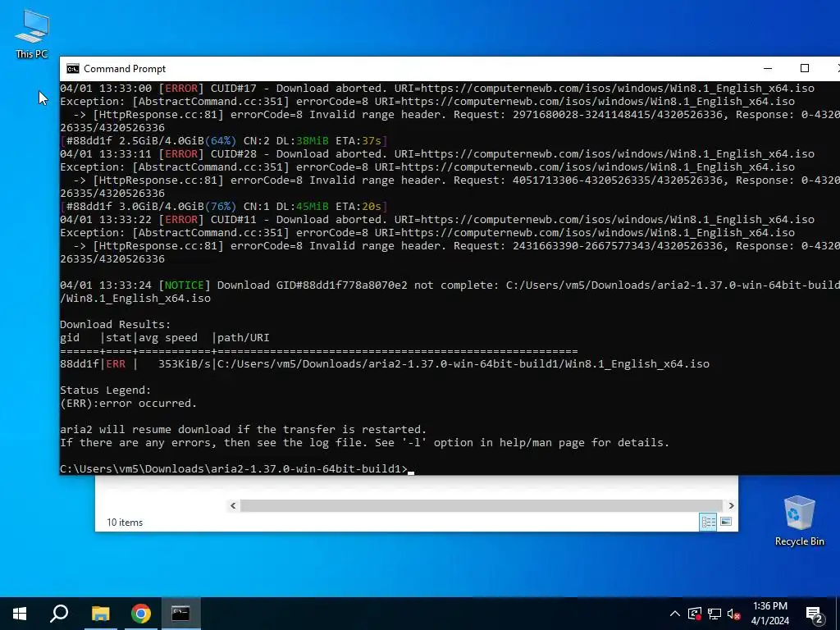Screen dimensions: 840x630
Task: Click the 'path/URI' column header
Action: coord(243,338)
